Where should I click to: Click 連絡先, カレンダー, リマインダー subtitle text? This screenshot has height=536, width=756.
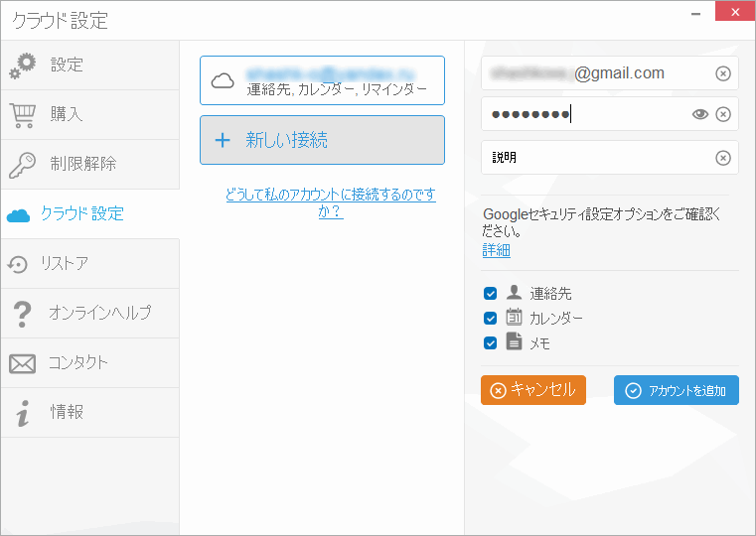point(337,89)
